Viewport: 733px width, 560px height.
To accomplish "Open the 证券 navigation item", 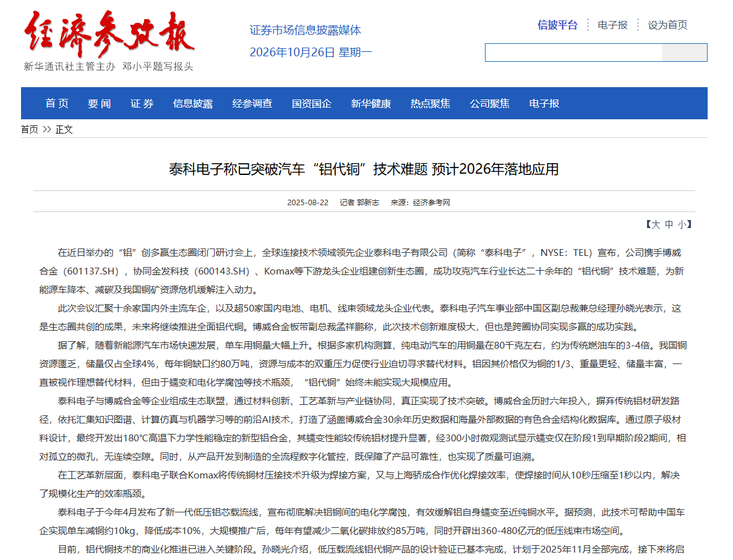I will tap(142, 103).
